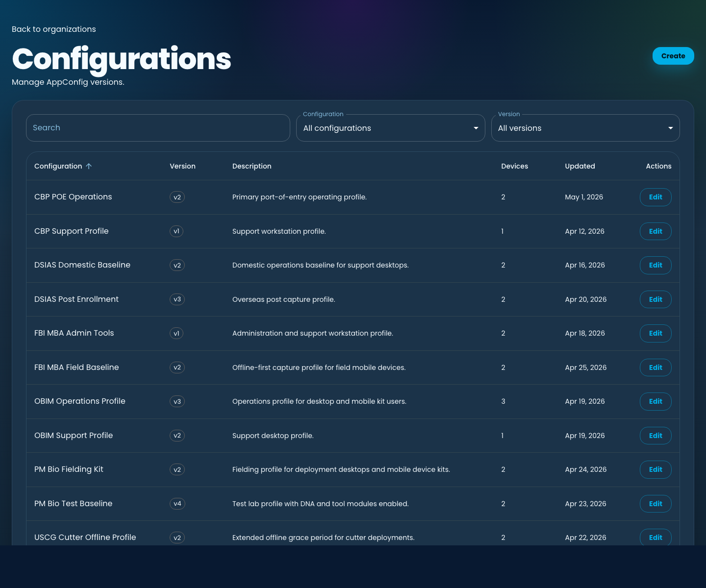Image resolution: width=706 pixels, height=588 pixels.
Task: Click the Apr 24, 2026 date
Action: [586, 469]
